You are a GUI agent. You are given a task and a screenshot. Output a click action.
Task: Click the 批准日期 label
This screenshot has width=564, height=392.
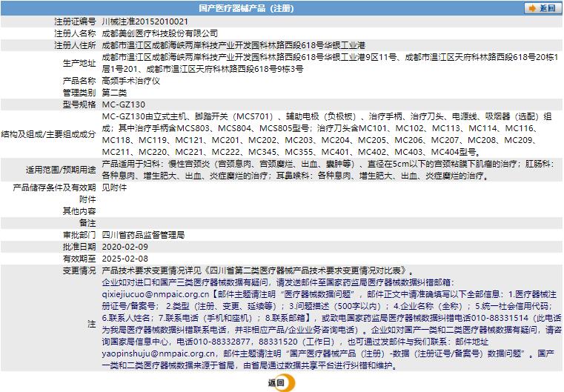[79, 247]
